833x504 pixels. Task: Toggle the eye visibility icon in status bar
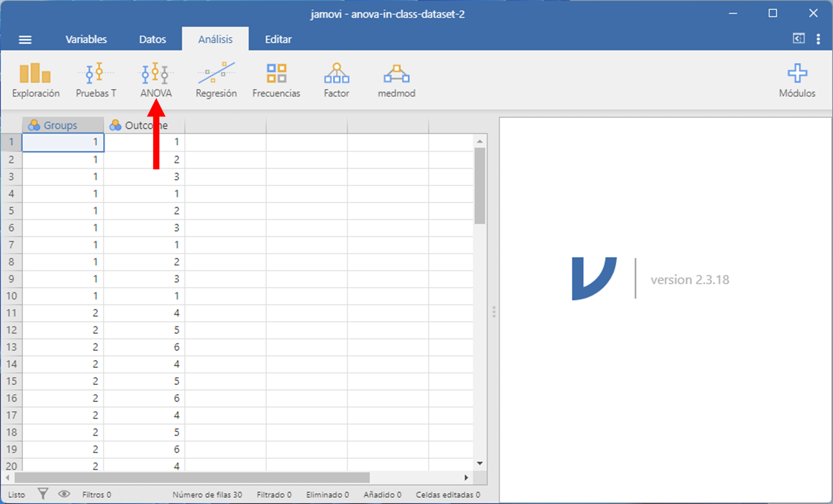click(x=64, y=494)
